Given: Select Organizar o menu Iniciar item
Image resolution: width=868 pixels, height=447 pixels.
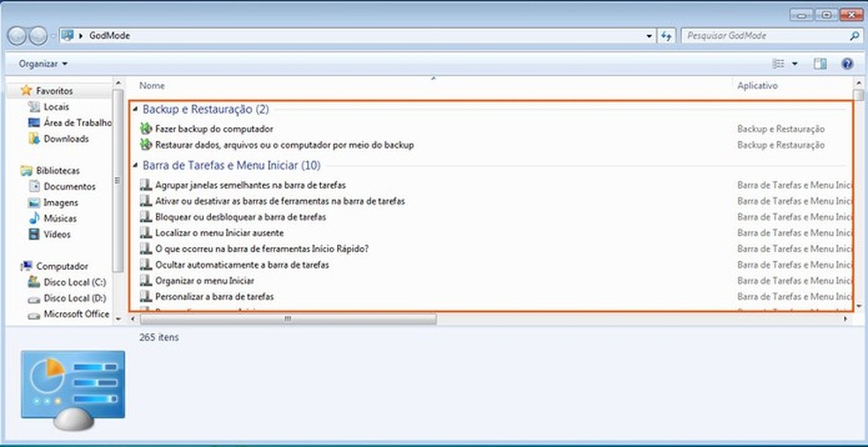Looking at the screenshot, I should click(x=205, y=280).
